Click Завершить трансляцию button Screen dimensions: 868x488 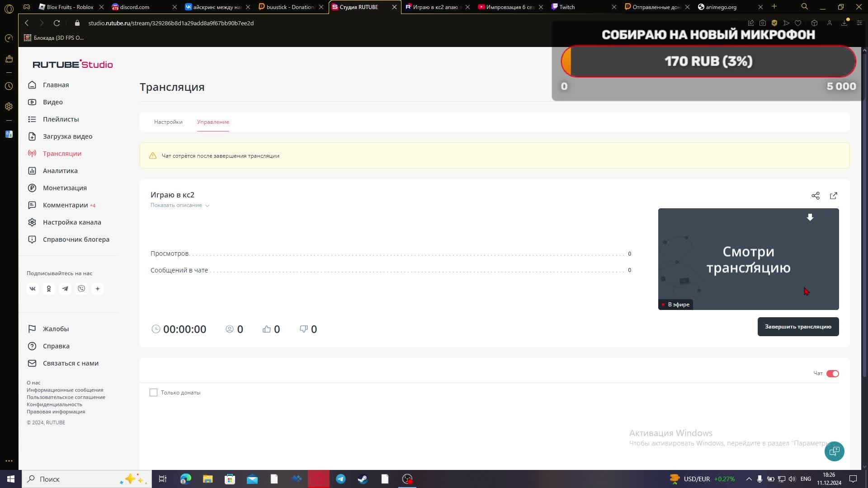tap(798, 327)
